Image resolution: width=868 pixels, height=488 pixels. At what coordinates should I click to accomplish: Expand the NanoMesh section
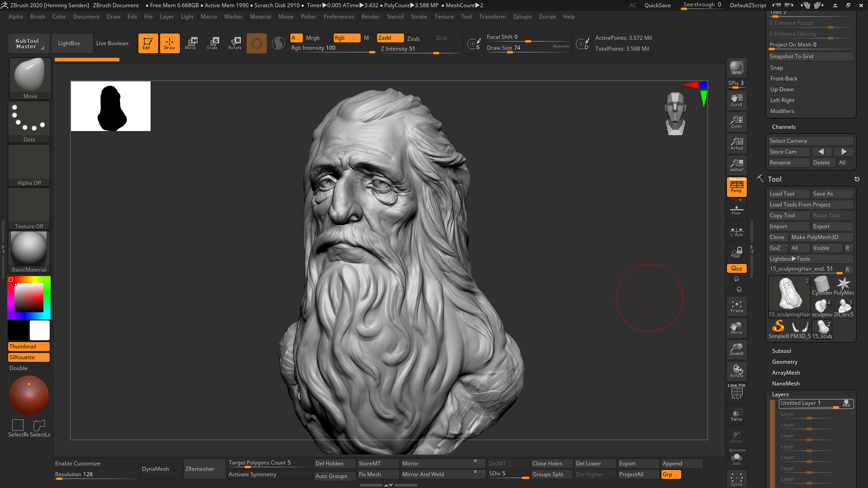coord(786,384)
